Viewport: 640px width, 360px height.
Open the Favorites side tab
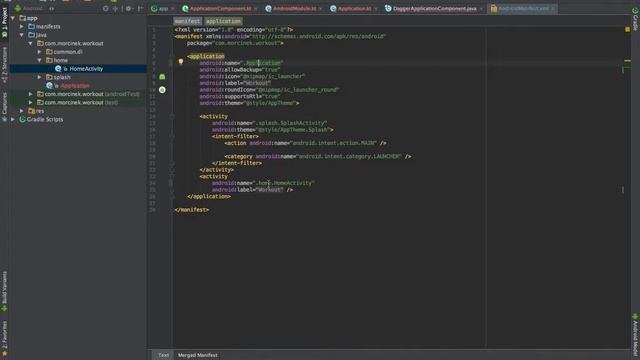pyautogui.click(x=4, y=338)
